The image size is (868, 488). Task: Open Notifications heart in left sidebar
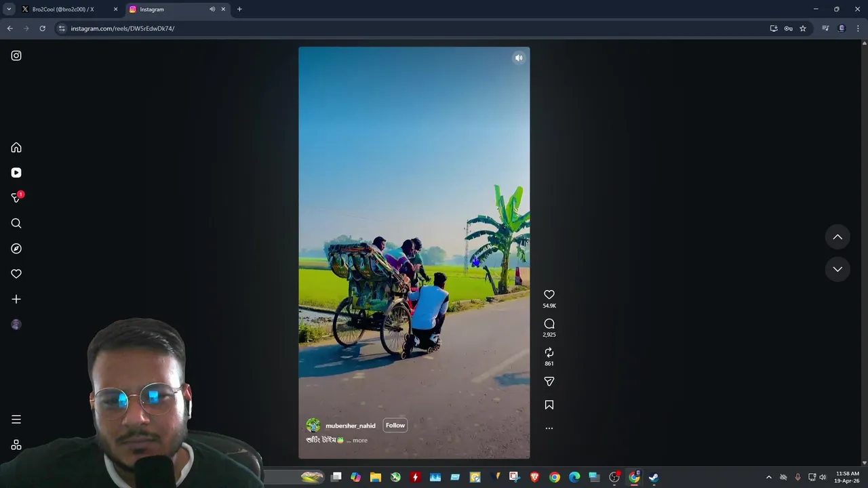click(x=16, y=274)
